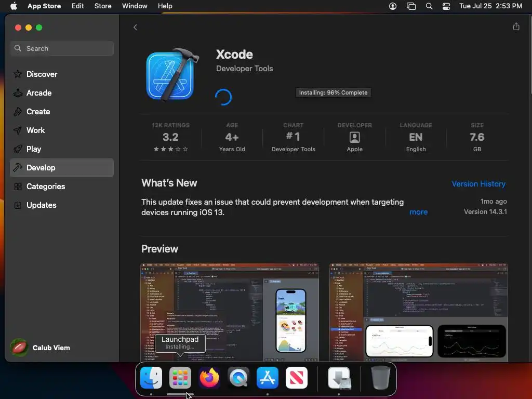Screen dimensions: 532x399
Task: Open Version History link
Action: pyautogui.click(x=478, y=184)
